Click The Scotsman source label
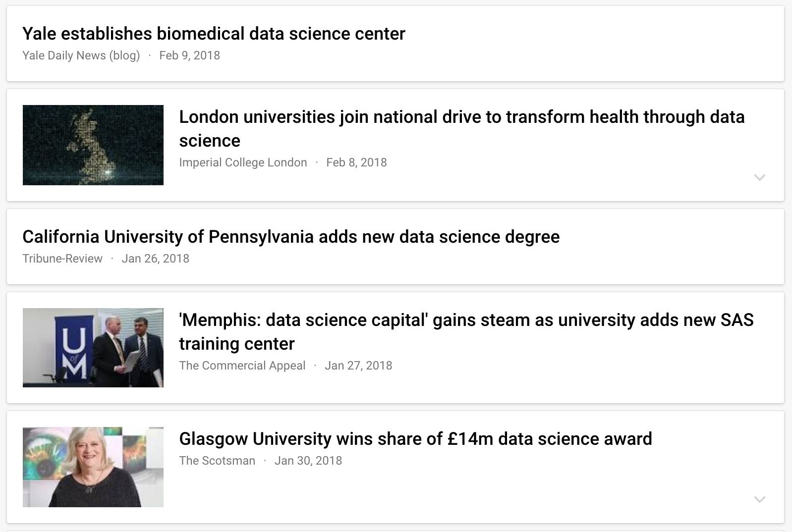 click(217, 461)
